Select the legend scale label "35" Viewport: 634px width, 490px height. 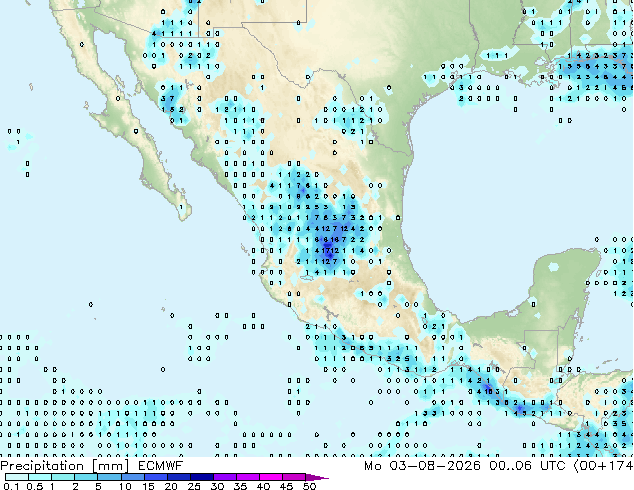click(240, 486)
